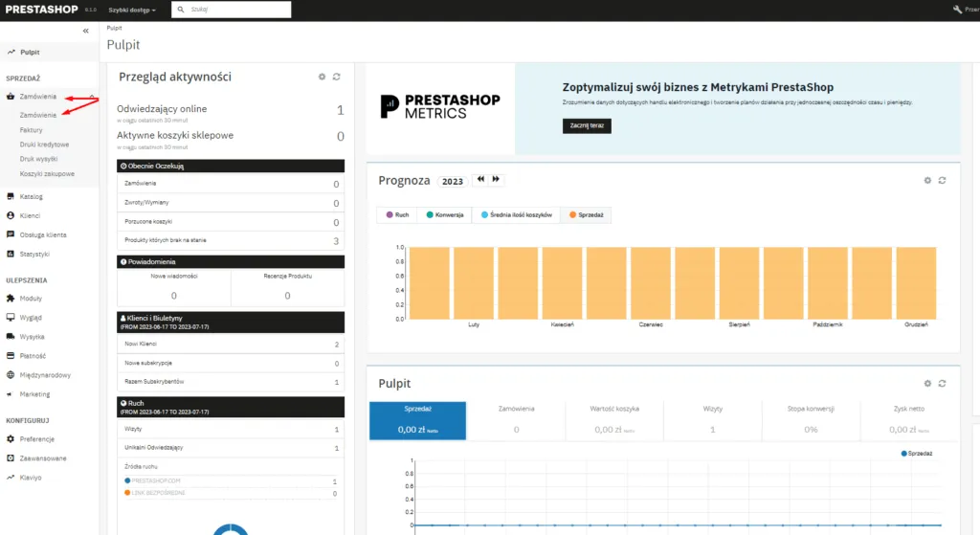
Task: Open the Pulpit chart panel settings gear
Action: click(926, 383)
